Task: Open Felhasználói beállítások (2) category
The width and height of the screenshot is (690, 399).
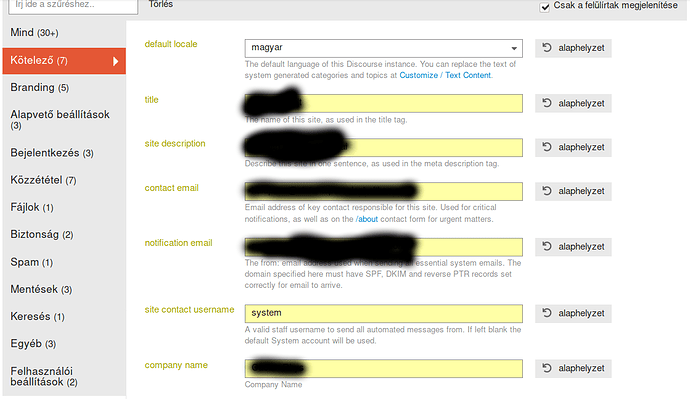Action: tap(64, 377)
